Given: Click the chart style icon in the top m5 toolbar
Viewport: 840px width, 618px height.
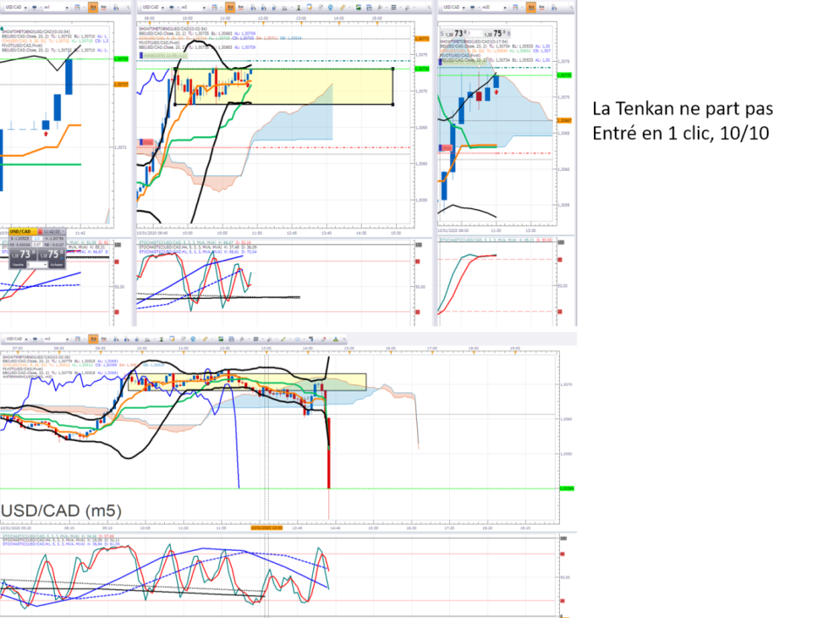Looking at the screenshot, I should (215, 8).
